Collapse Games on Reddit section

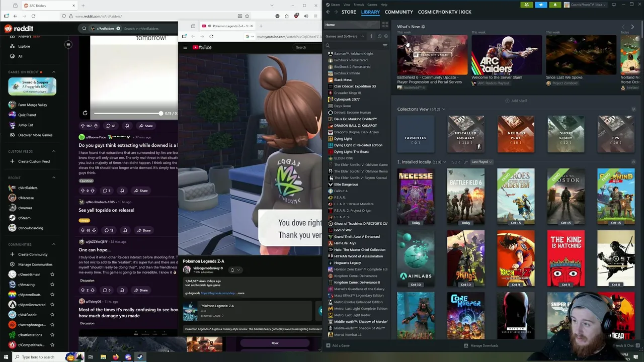[x=54, y=72]
